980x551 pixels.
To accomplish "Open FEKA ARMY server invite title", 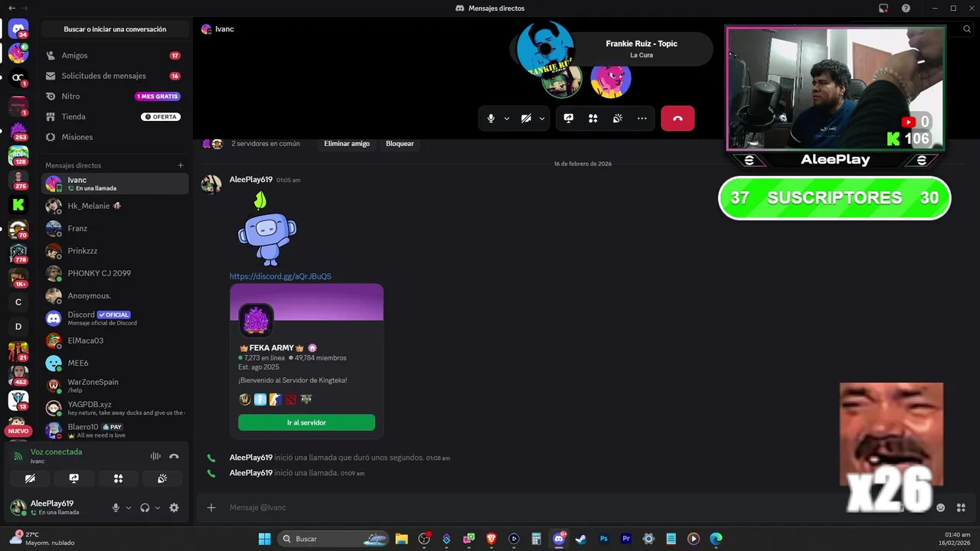I will click(x=271, y=347).
